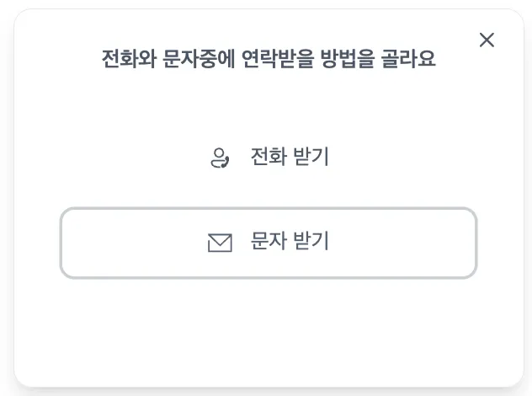Dismiss the contact method popup

click(487, 40)
